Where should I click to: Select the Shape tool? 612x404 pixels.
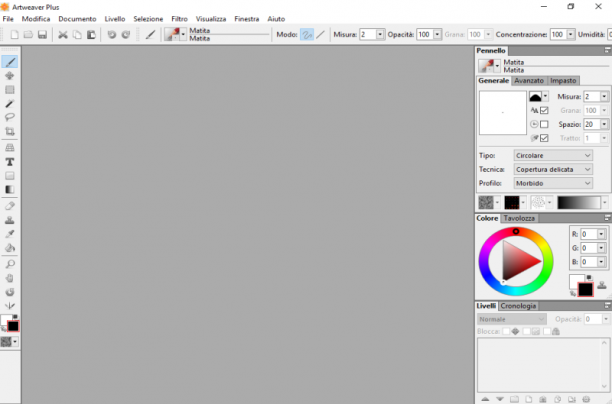(10, 176)
